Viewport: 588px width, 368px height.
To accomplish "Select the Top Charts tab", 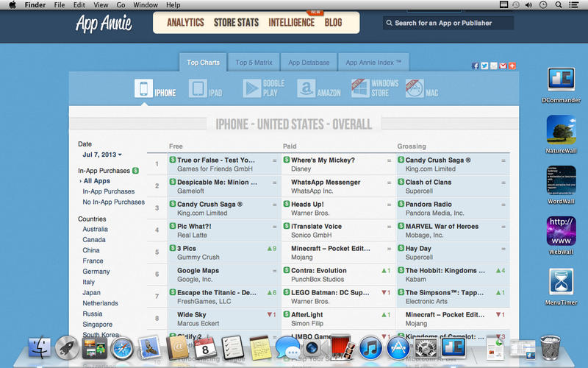I will point(204,63).
